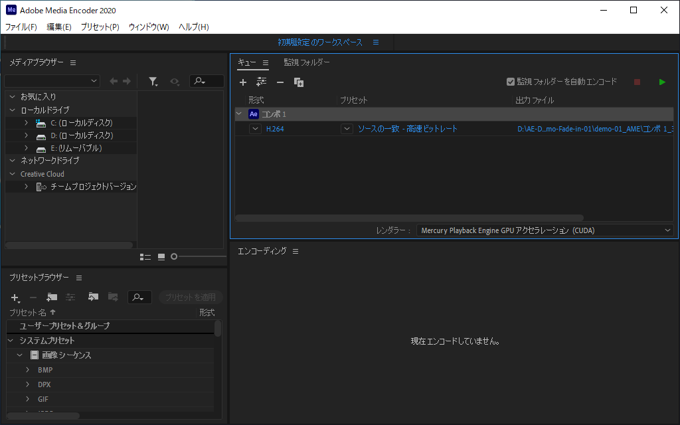Open the Media Browser path dropdown
680x425 pixels.
pyautogui.click(x=52, y=81)
